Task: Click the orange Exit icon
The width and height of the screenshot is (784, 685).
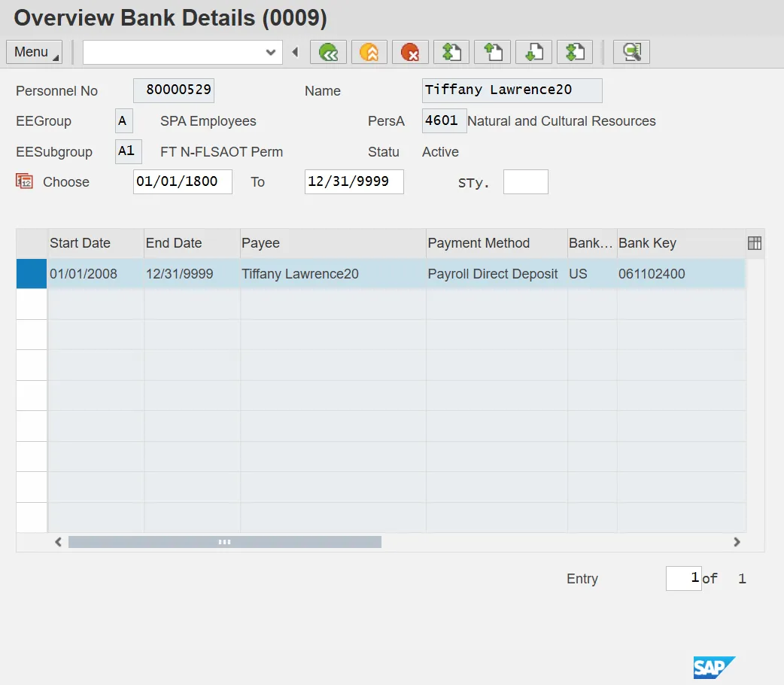Action: [369, 52]
